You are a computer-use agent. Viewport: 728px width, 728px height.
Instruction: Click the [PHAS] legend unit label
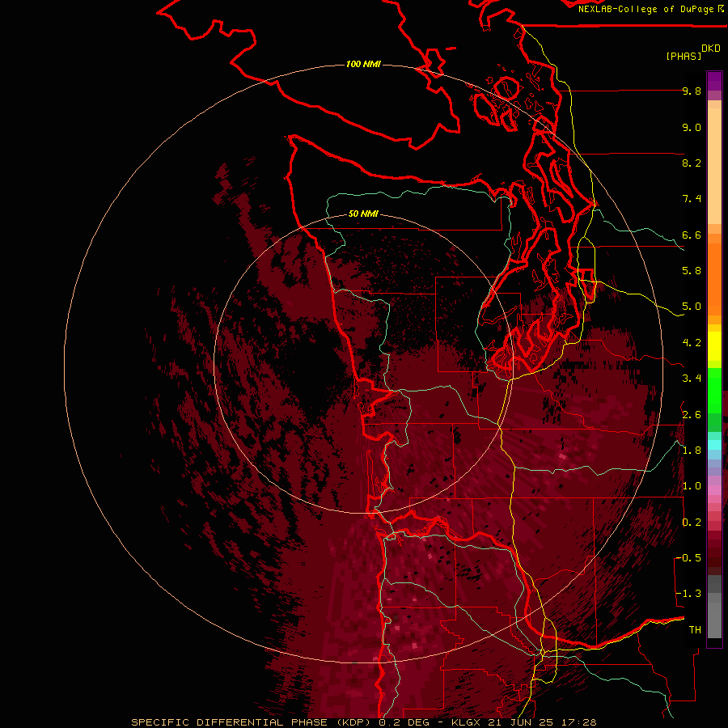click(x=684, y=56)
